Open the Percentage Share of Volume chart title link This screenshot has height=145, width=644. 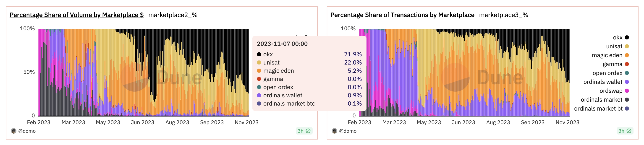click(x=76, y=15)
